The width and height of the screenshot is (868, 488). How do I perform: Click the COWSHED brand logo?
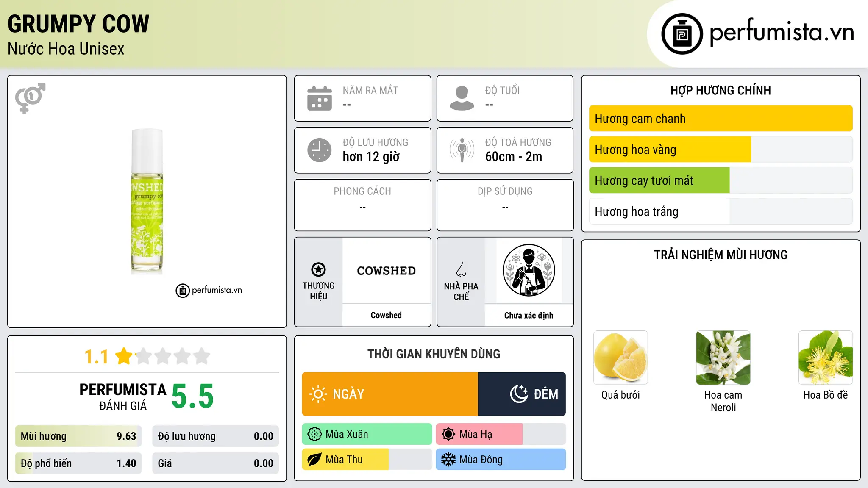point(386,271)
